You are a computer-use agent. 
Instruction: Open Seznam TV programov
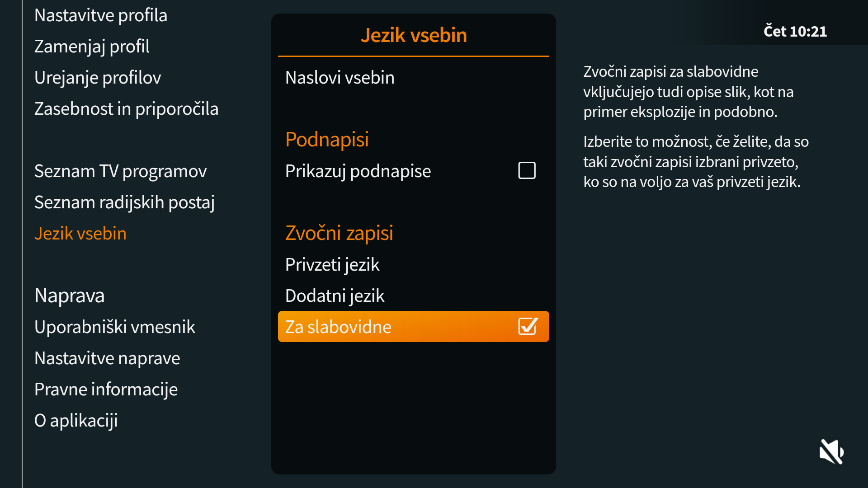tap(120, 171)
